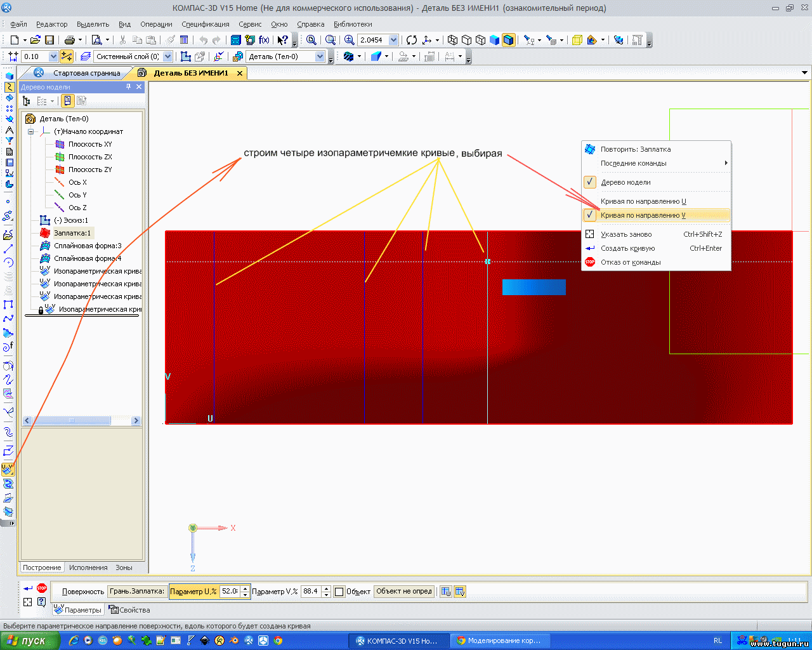Open the zoom scale 2.0454 dropdown
This screenshot has height=650, width=812.
tap(393, 40)
